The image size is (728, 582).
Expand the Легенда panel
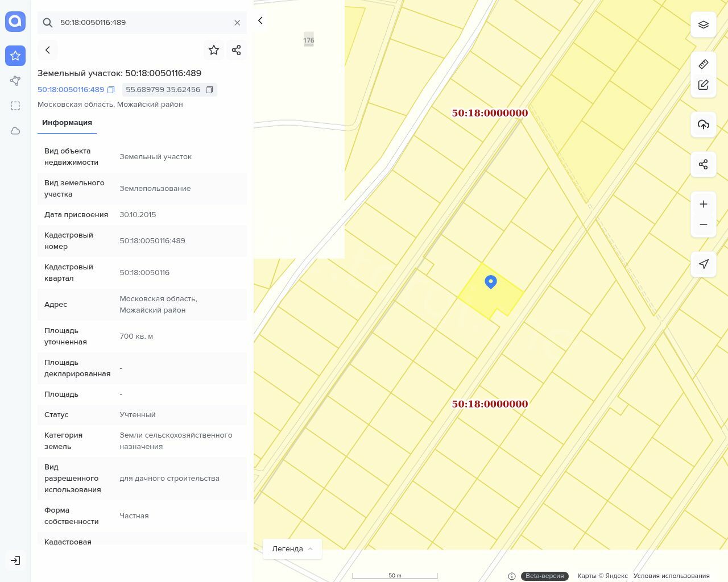coord(292,548)
